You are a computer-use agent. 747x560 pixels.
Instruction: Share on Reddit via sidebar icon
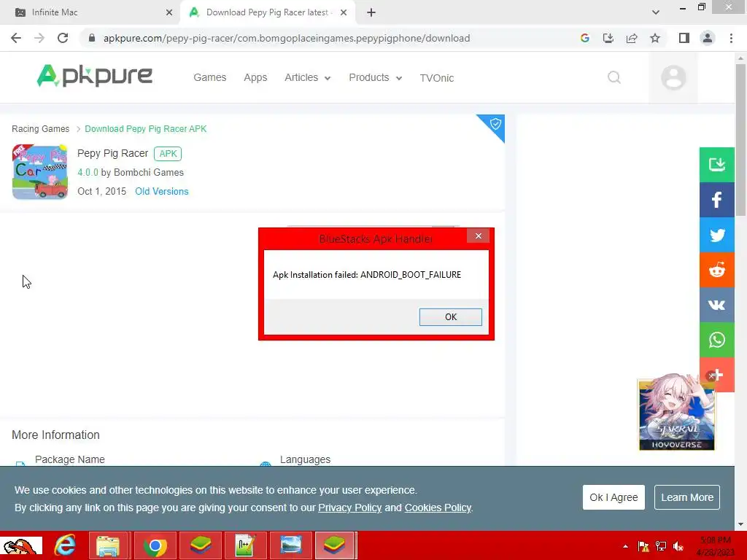[716, 270]
